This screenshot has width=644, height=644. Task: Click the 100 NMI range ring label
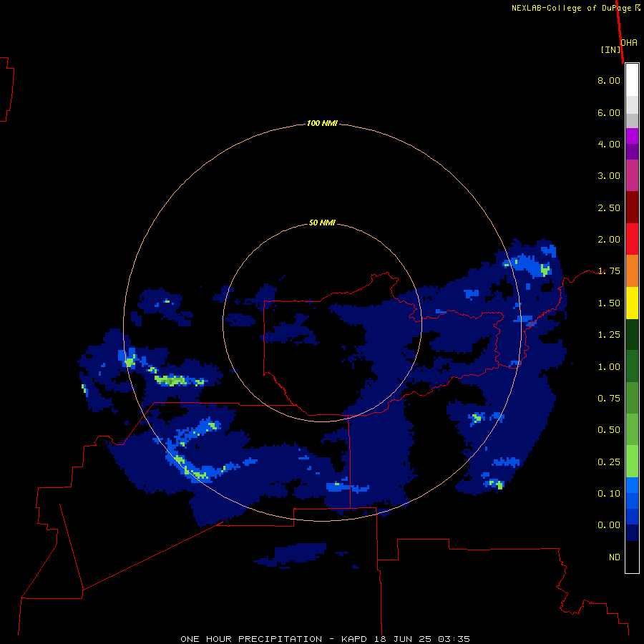[322, 123]
